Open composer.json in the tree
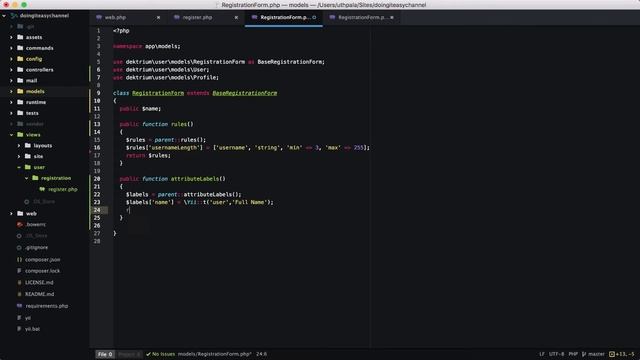The height and width of the screenshot is (360, 640). pyautogui.click(x=42, y=260)
